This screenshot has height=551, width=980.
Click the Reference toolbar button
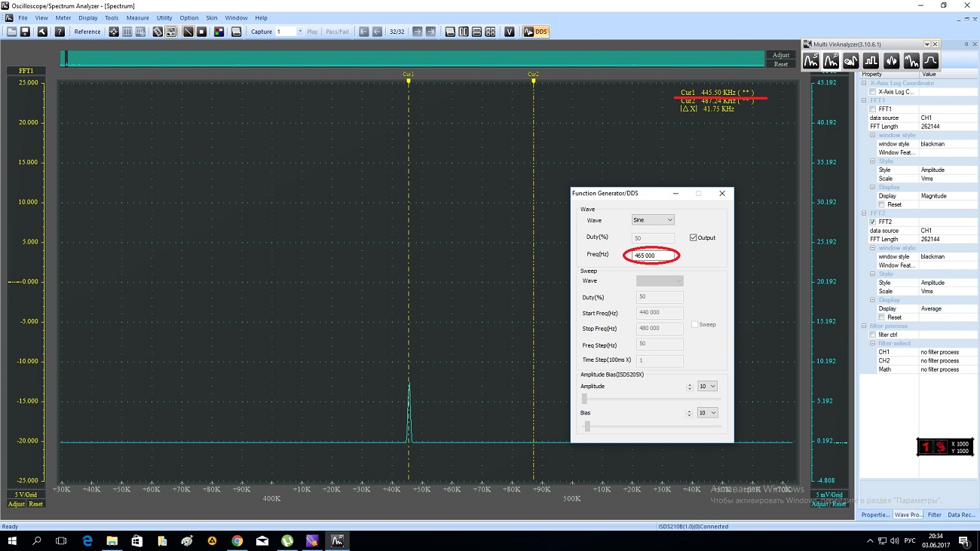click(x=87, y=32)
